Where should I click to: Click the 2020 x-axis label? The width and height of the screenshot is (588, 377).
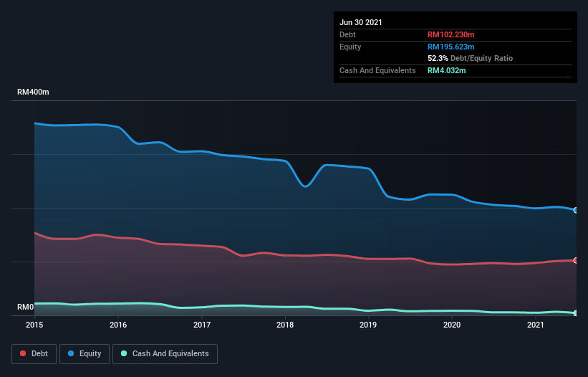click(452, 325)
